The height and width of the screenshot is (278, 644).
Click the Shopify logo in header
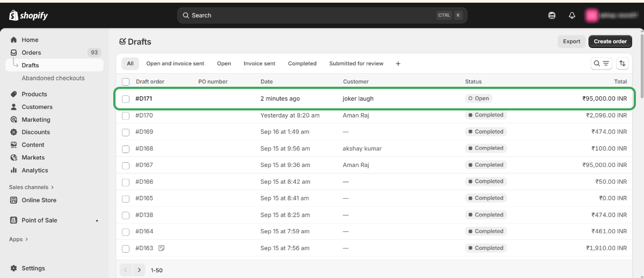click(x=29, y=16)
